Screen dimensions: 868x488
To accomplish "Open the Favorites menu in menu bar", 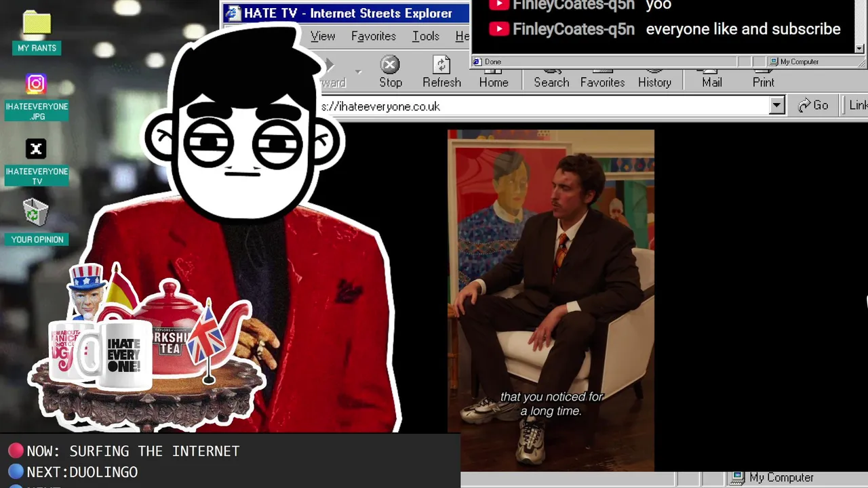I will (x=373, y=36).
